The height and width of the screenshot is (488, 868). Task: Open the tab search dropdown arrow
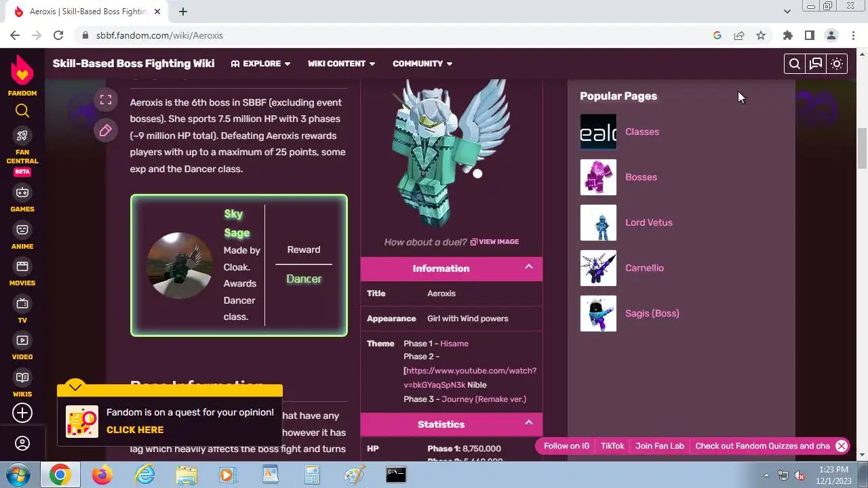787,12
